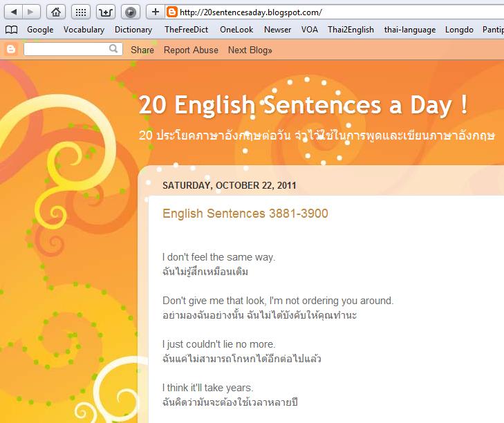Click sentence I think it'll take years
The height and width of the screenshot is (423, 504).
[208, 388]
